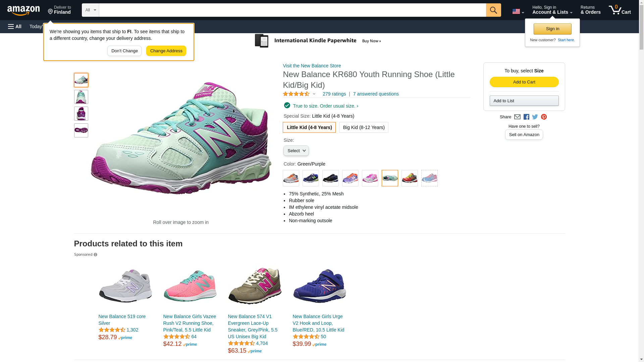Image resolution: width=644 pixels, height=362 pixels.
Task: Open the shopping cart
Action: pos(620,10)
